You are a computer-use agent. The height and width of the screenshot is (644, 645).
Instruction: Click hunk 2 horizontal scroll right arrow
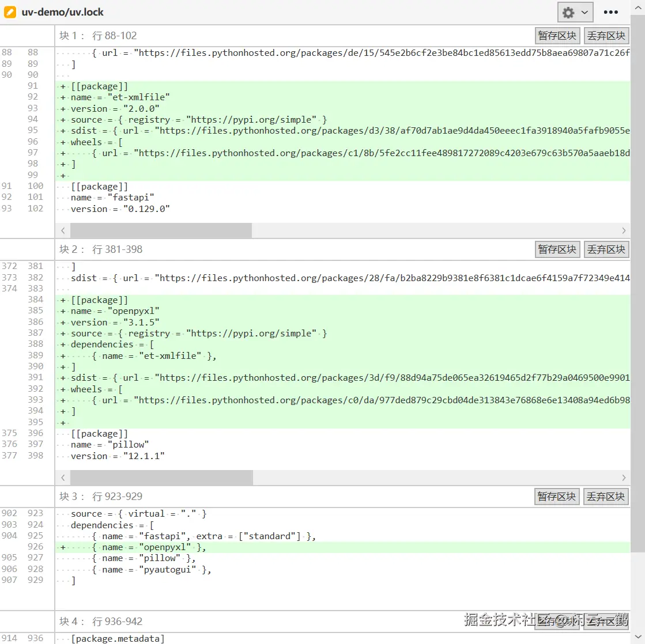624,478
